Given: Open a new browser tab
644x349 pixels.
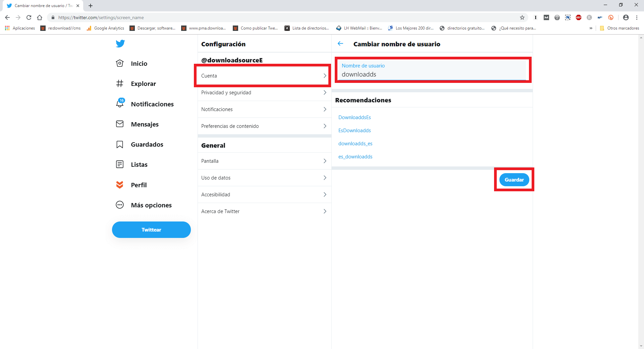Looking at the screenshot, I should [91, 6].
